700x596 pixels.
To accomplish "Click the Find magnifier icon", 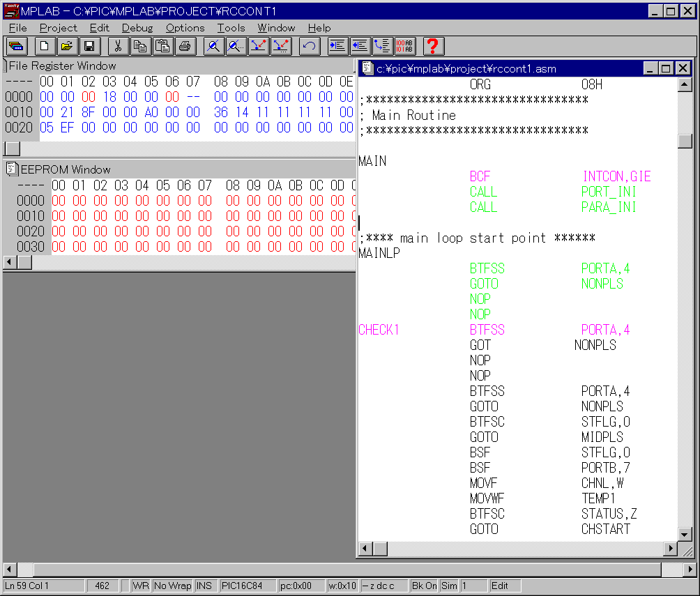I will point(213,46).
